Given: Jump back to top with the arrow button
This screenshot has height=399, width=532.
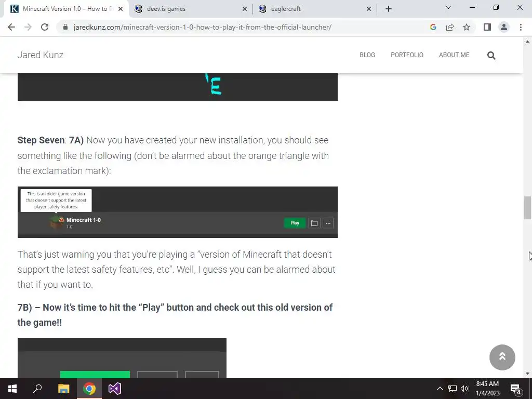Looking at the screenshot, I should [x=502, y=357].
